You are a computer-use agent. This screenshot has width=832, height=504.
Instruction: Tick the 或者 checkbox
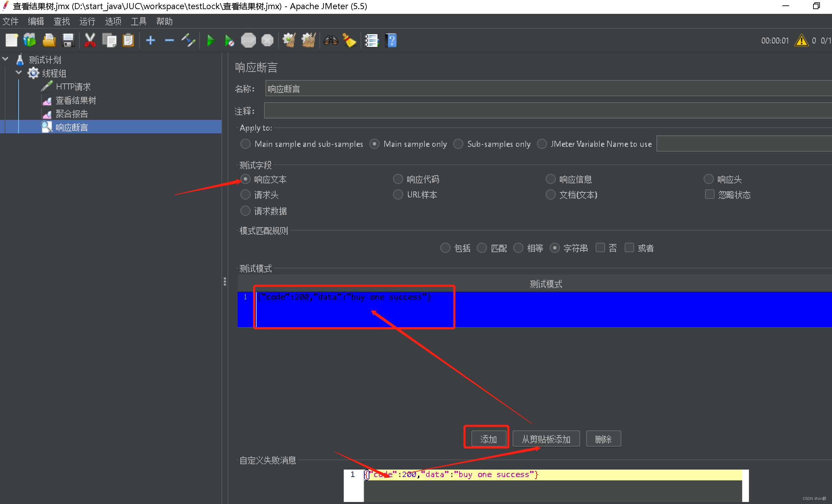click(629, 248)
